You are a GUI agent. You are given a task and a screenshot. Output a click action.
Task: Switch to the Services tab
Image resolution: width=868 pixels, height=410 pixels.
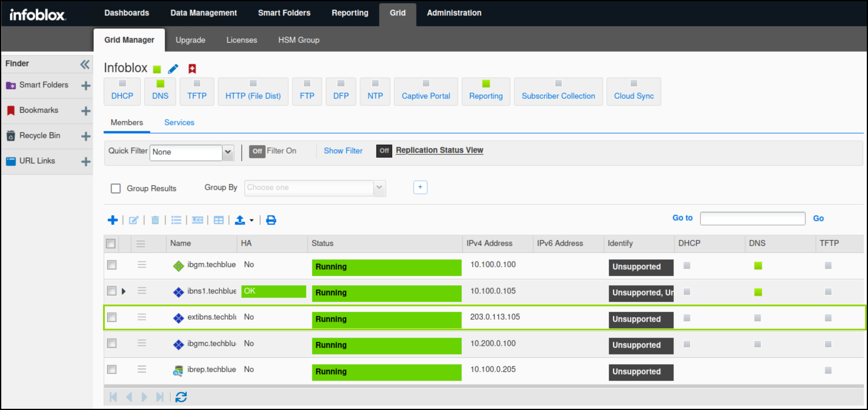tap(179, 123)
